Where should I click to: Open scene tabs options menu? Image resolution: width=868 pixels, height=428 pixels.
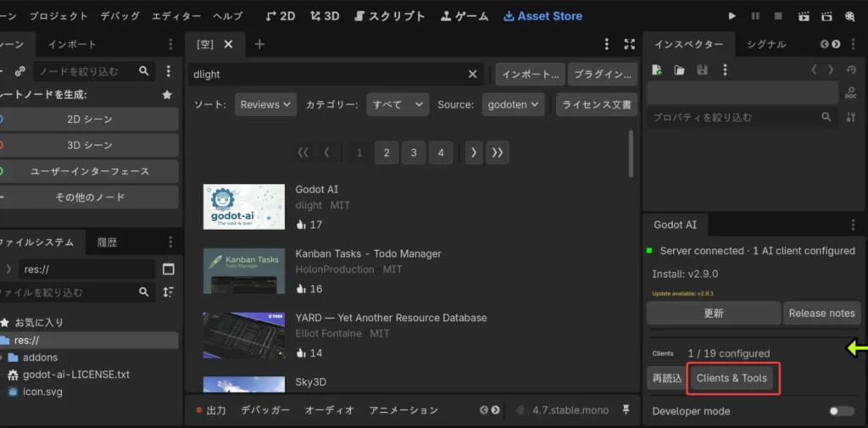pyautogui.click(x=607, y=44)
